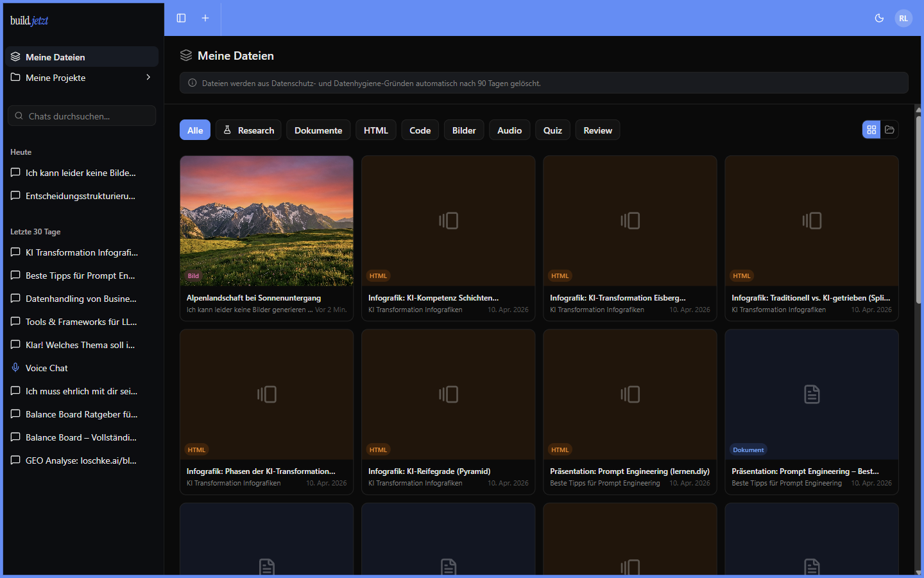Click Dokument badge on Prompt Engineering card

[x=748, y=450]
